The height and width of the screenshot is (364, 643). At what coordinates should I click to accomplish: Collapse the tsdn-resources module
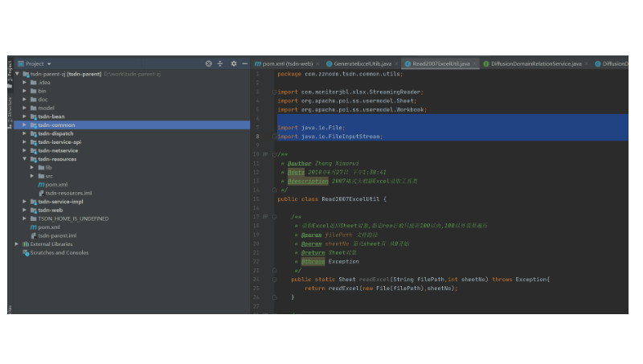[25, 159]
